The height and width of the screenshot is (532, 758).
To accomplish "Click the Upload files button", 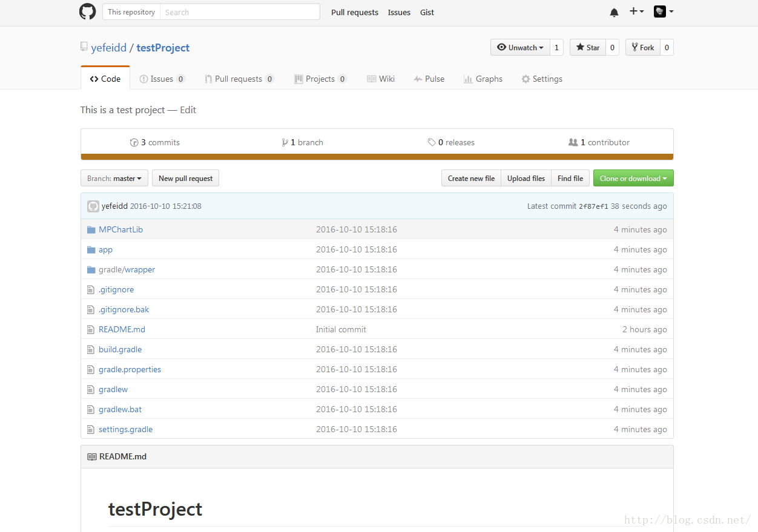I will (x=526, y=178).
